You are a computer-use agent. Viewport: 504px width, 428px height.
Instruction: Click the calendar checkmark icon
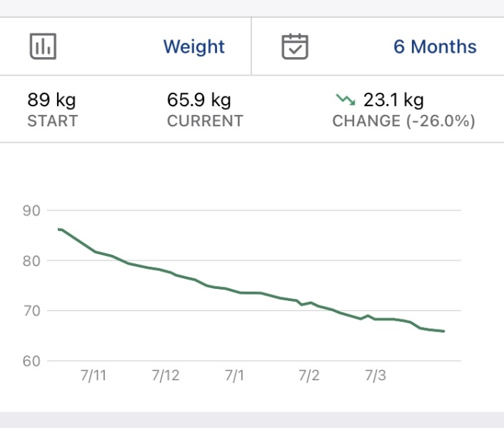coord(295,47)
